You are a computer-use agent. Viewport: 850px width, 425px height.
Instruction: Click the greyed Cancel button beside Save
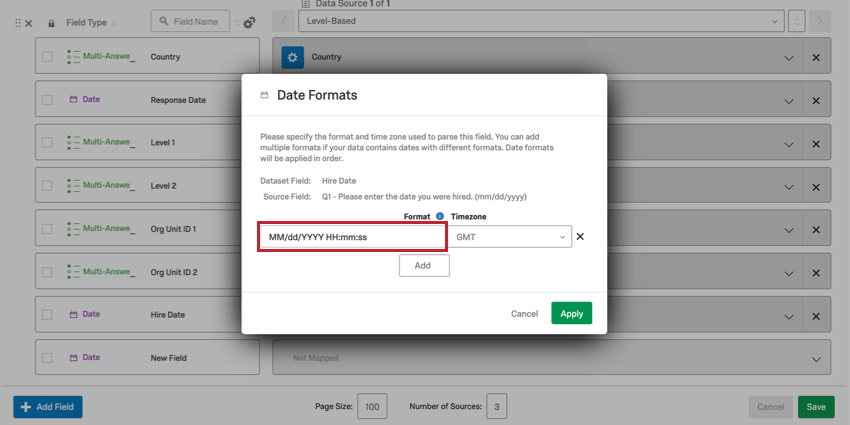[770, 407]
